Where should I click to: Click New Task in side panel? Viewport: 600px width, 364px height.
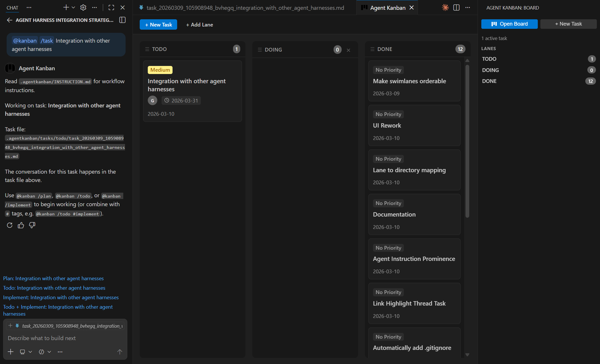[x=568, y=24]
